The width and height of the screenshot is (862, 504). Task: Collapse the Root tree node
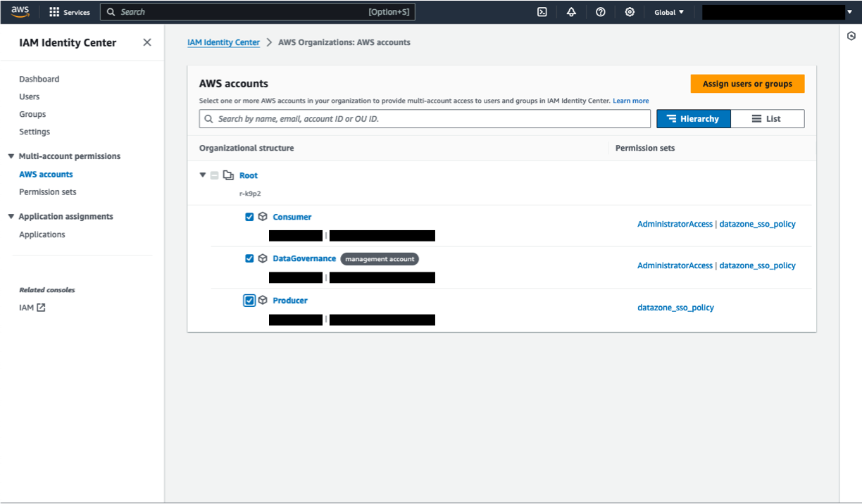tap(203, 175)
